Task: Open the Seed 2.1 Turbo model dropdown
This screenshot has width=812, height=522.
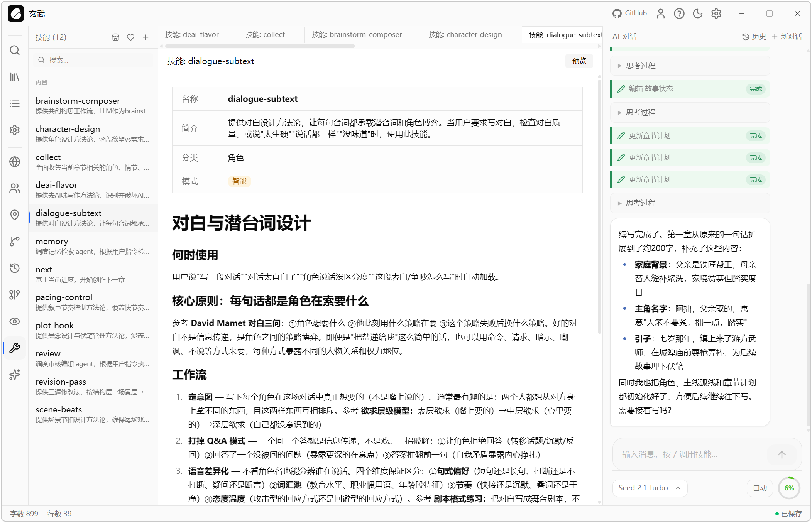Action: [x=650, y=488]
